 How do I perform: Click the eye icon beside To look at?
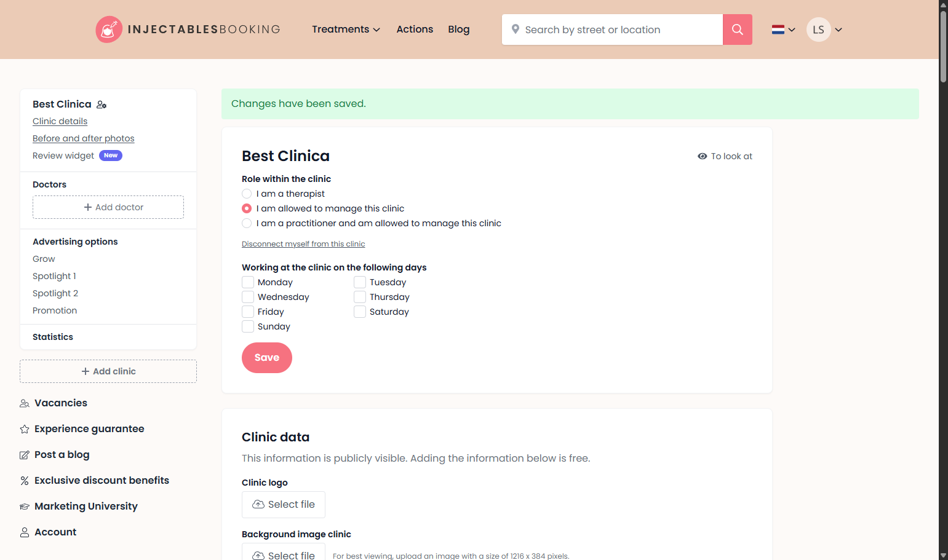point(702,156)
